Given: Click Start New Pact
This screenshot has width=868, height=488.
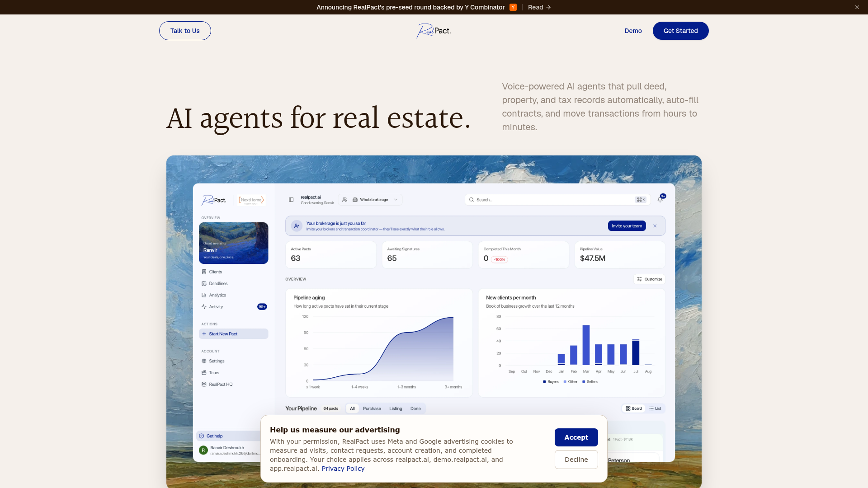Looking at the screenshot, I should tap(233, 334).
